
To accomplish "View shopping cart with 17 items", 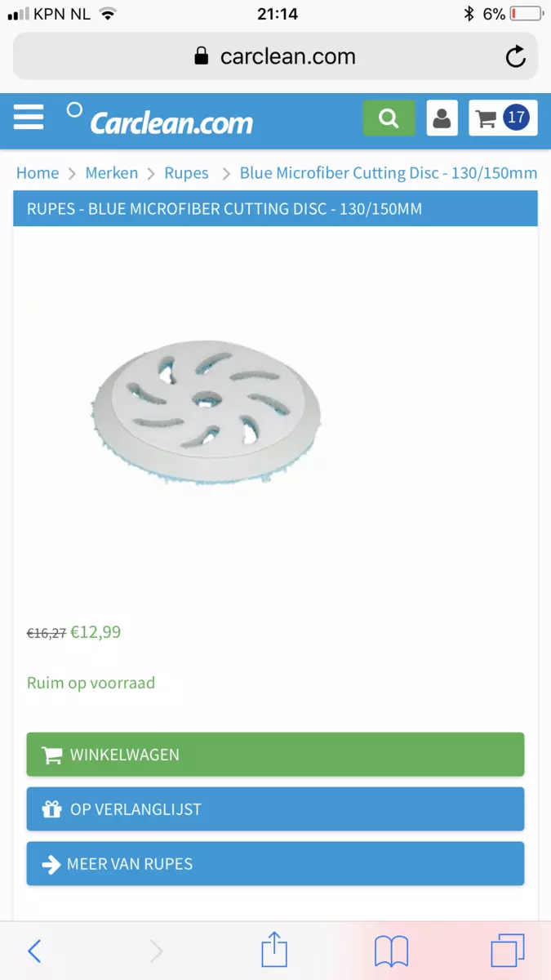I will click(x=503, y=118).
